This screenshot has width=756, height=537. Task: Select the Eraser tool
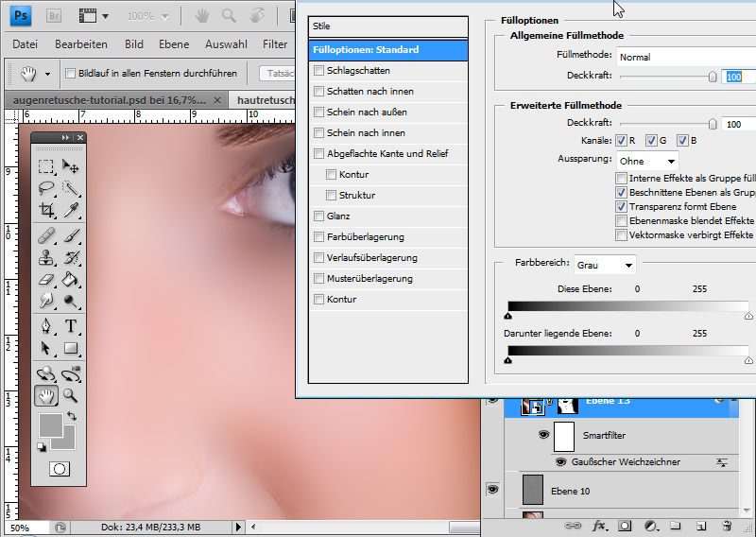[x=45, y=279]
